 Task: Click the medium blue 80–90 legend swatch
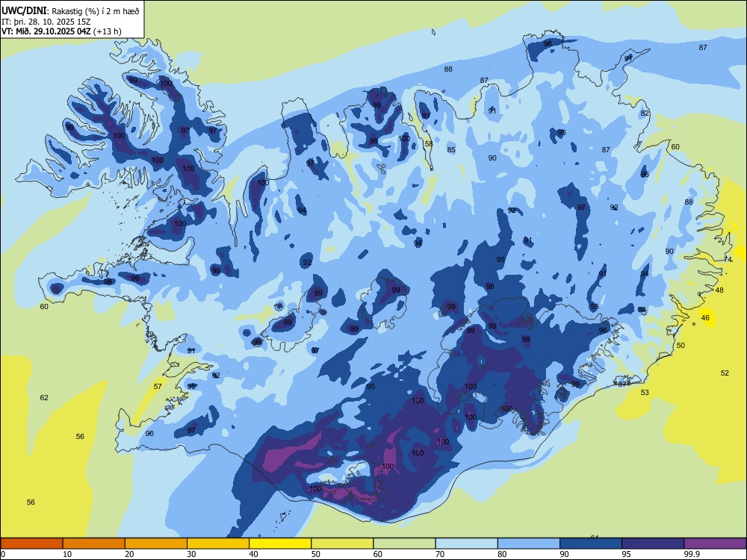point(529,544)
